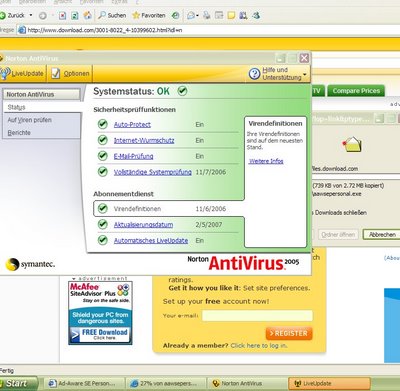
Task: Open LiveUpdate in Norton AntiVirus
Action: [22, 73]
